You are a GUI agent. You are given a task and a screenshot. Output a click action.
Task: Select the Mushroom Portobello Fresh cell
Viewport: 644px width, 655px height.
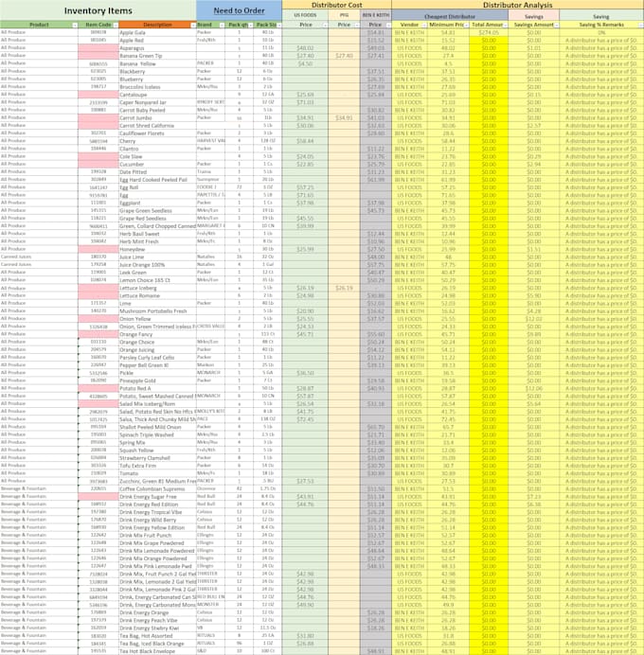pos(157,310)
